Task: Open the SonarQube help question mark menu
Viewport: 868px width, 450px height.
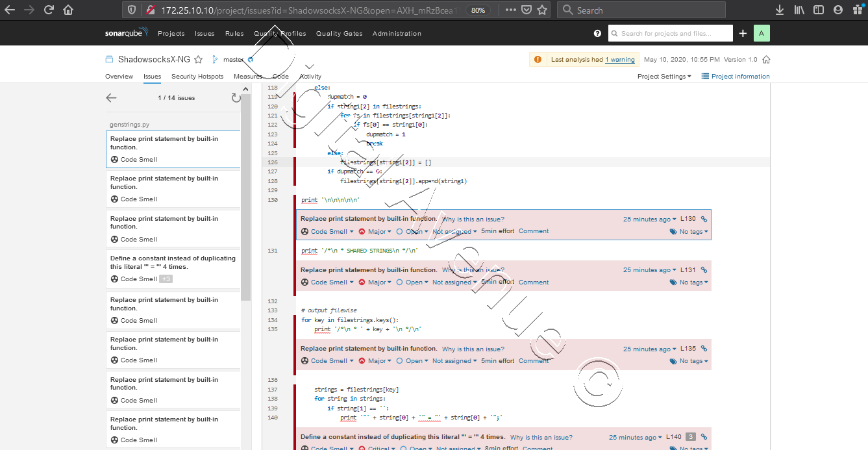Action: pos(596,33)
